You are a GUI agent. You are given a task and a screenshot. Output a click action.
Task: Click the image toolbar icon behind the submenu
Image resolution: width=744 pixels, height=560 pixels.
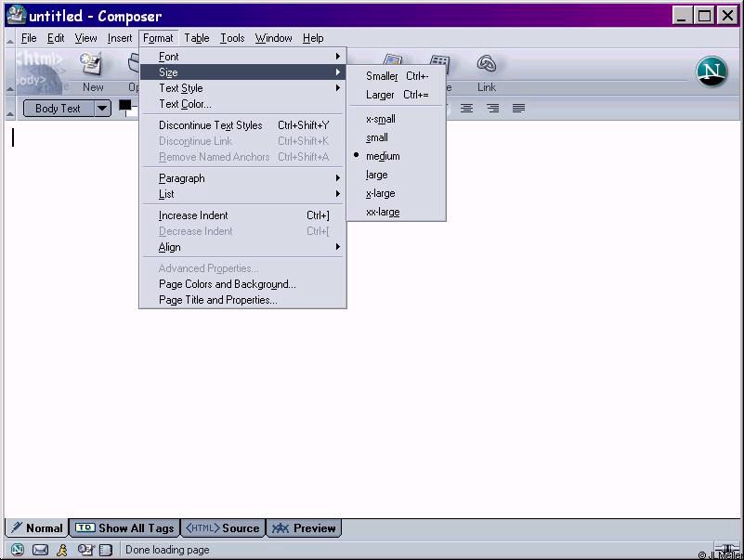[x=393, y=59]
